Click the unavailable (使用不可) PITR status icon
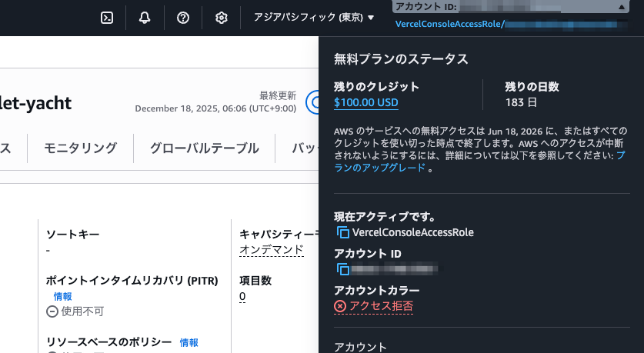Image resolution: width=644 pixels, height=353 pixels. (52, 311)
